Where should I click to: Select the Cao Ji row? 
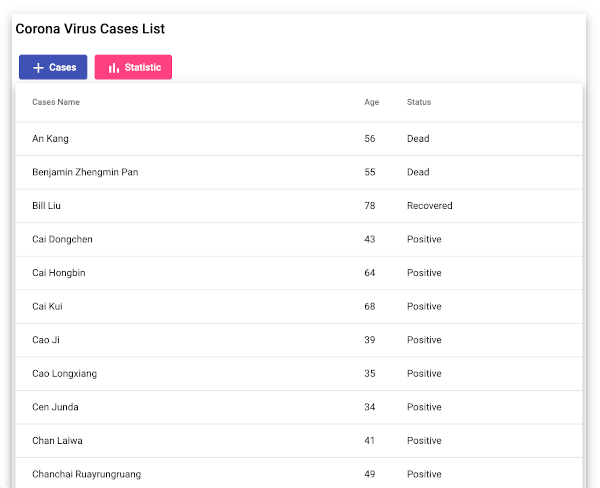click(x=299, y=340)
